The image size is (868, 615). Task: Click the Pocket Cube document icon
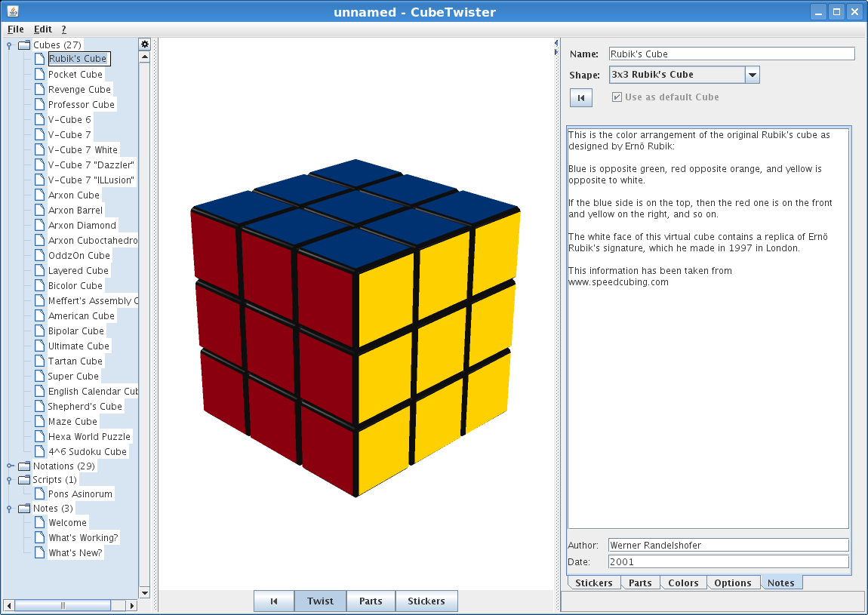39,74
